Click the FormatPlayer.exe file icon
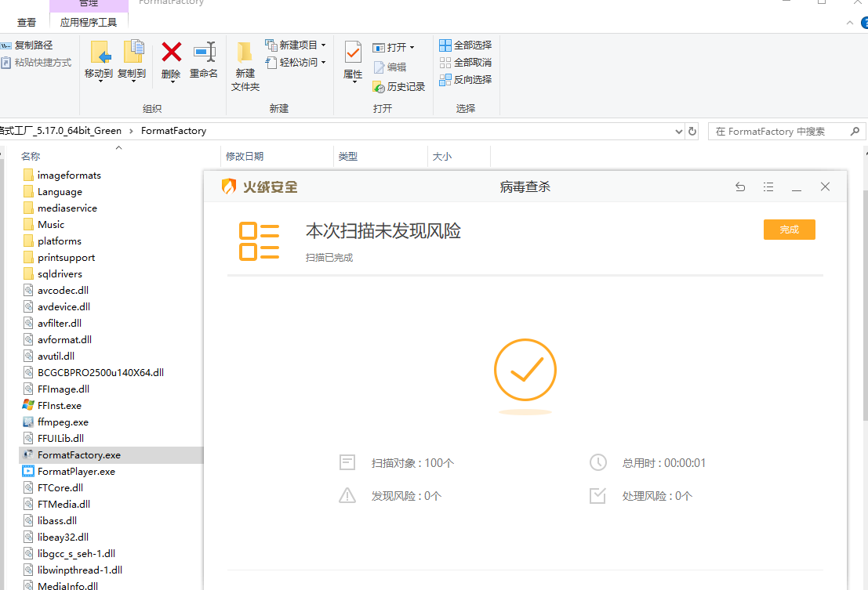 28,471
